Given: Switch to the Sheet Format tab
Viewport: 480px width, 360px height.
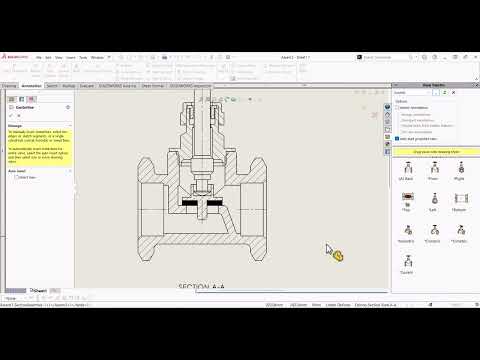Looking at the screenshot, I should [153, 86].
